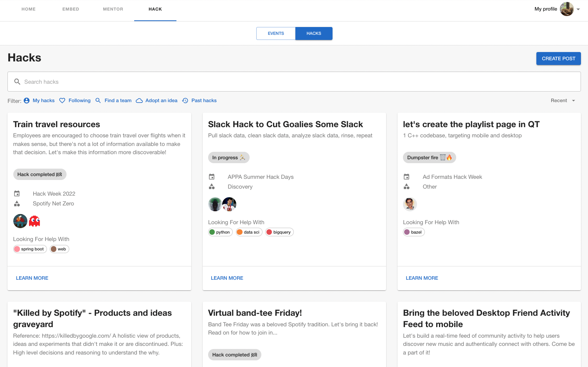
Task: Focus the Search hacks input field
Action: click(x=294, y=82)
